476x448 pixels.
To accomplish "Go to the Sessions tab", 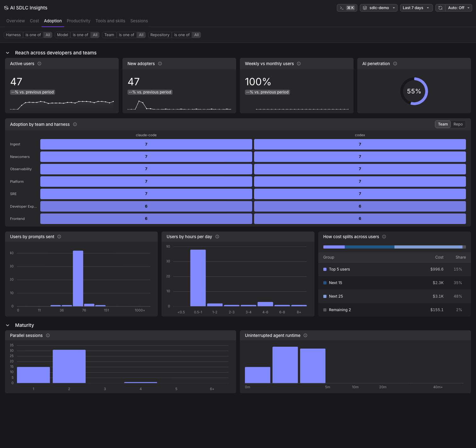I will coord(139,21).
